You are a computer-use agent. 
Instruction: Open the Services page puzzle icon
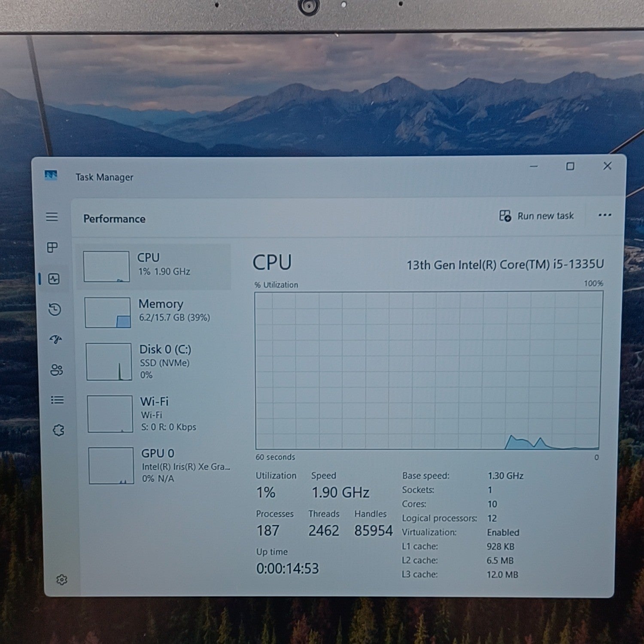coord(58,430)
